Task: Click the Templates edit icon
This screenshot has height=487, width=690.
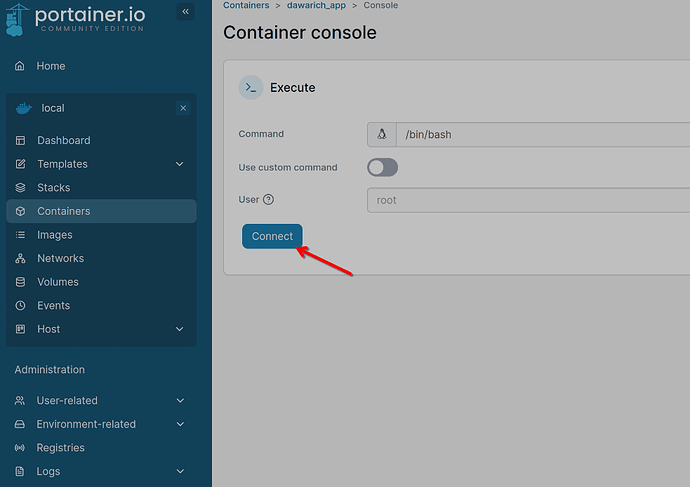Action: pyautogui.click(x=20, y=164)
